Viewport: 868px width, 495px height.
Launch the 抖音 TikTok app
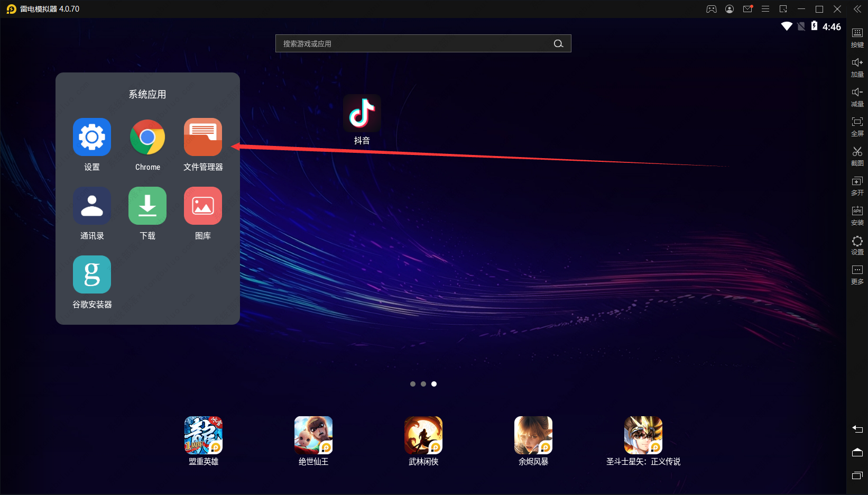362,114
